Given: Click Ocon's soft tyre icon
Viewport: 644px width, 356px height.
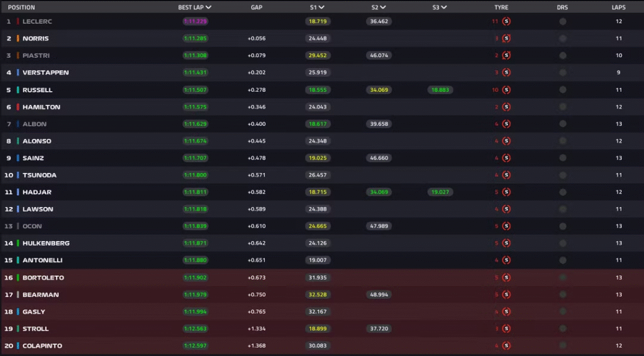Looking at the screenshot, I should (x=506, y=226).
